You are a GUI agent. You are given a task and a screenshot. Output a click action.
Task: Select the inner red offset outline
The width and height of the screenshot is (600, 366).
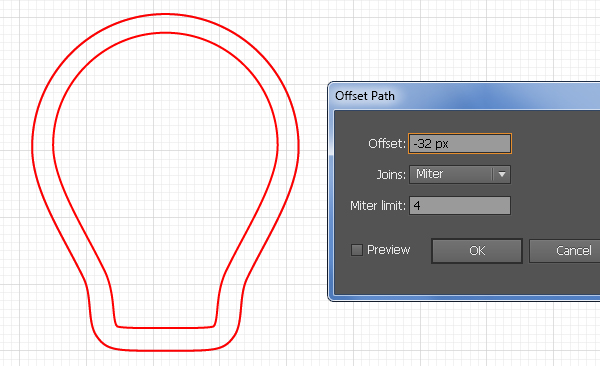tap(53, 145)
